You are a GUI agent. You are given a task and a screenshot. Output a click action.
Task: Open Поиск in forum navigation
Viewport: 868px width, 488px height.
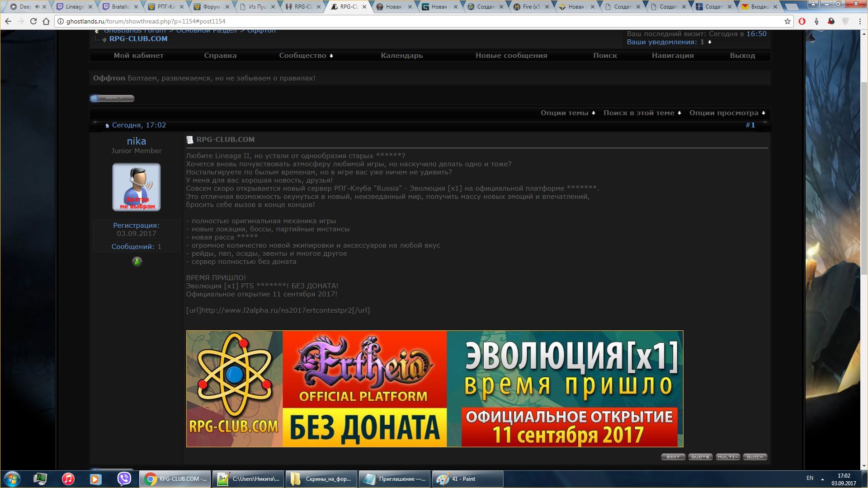click(x=605, y=56)
